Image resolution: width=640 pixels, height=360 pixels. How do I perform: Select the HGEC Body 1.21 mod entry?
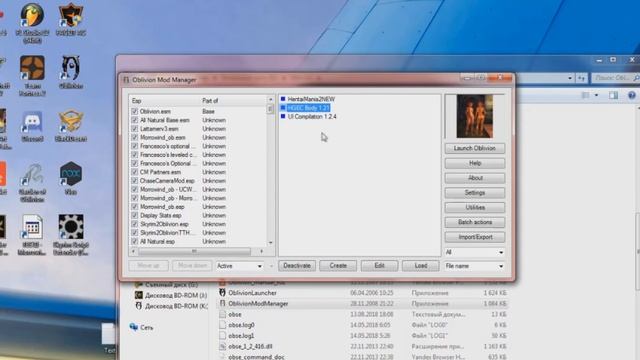(x=308, y=108)
